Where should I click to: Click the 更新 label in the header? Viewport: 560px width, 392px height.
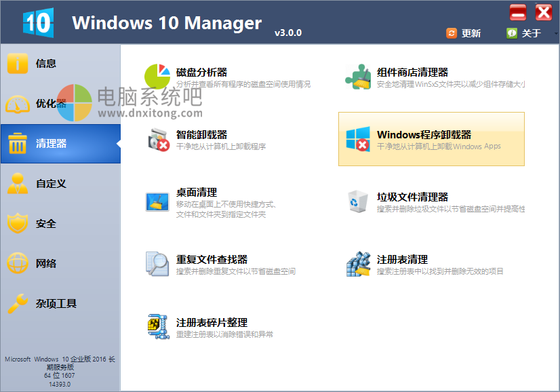pos(471,33)
